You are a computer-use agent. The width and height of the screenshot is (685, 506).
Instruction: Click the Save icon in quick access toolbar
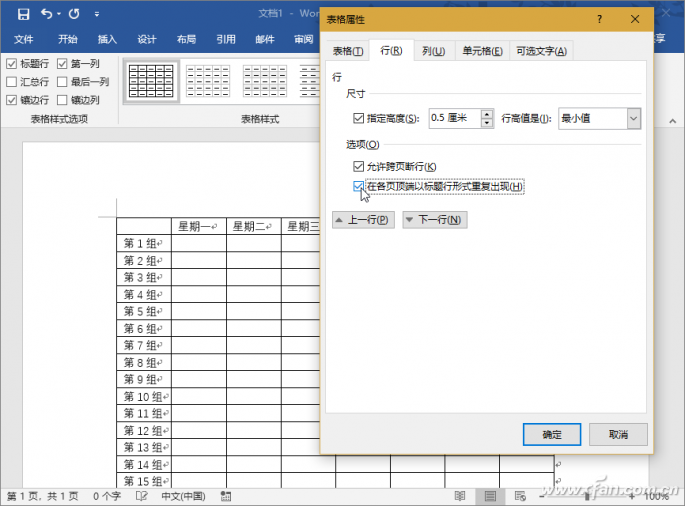click(22, 14)
